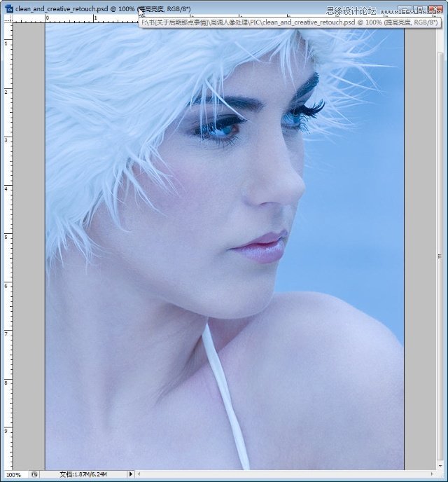Click the horizontal ruler at mark 1
The width and height of the screenshot is (448, 482).
(x=95, y=18)
